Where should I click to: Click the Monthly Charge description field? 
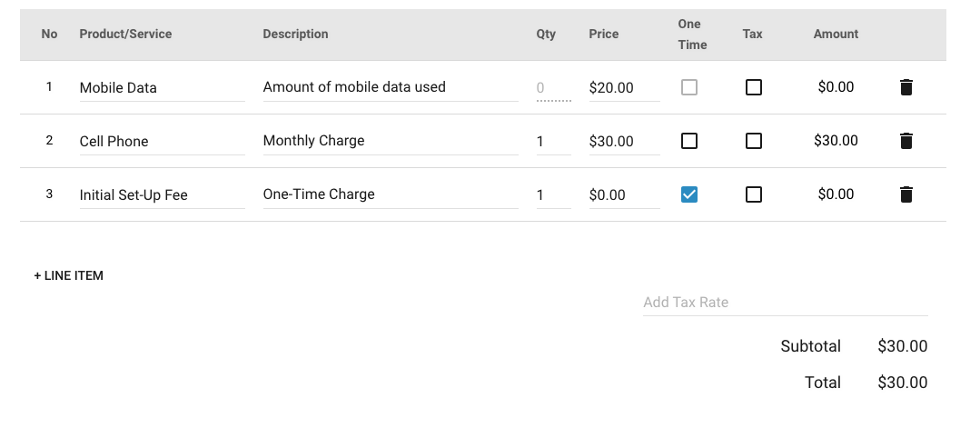(x=391, y=142)
